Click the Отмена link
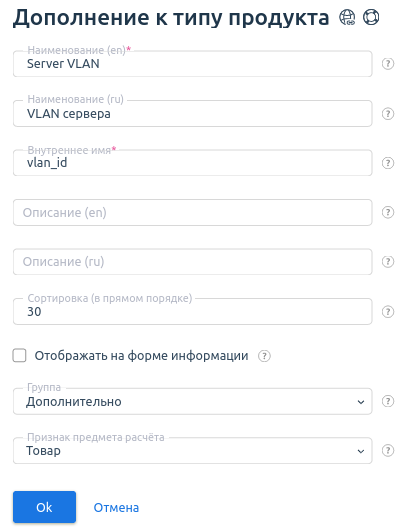The width and height of the screenshot is (418, 531). [116, 508]
